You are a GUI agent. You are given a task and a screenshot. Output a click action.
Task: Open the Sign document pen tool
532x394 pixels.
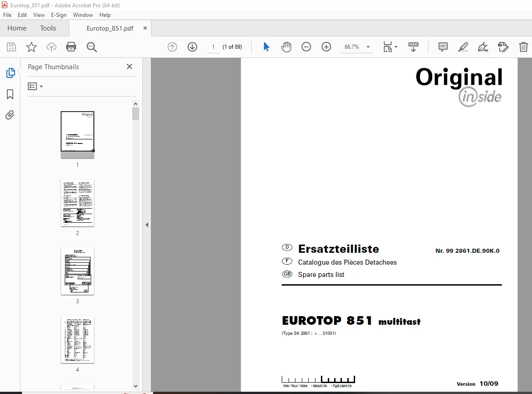[483, 47]
